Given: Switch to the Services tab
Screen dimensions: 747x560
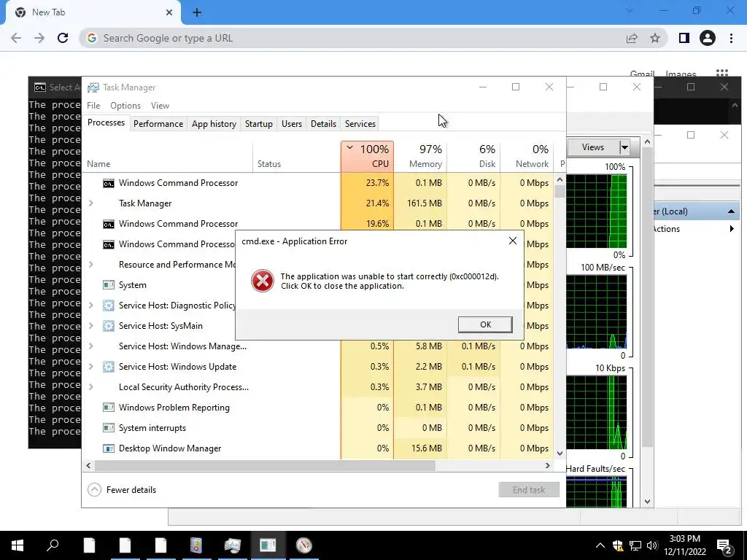Looking at the screenshot, I should pos(360,124).
